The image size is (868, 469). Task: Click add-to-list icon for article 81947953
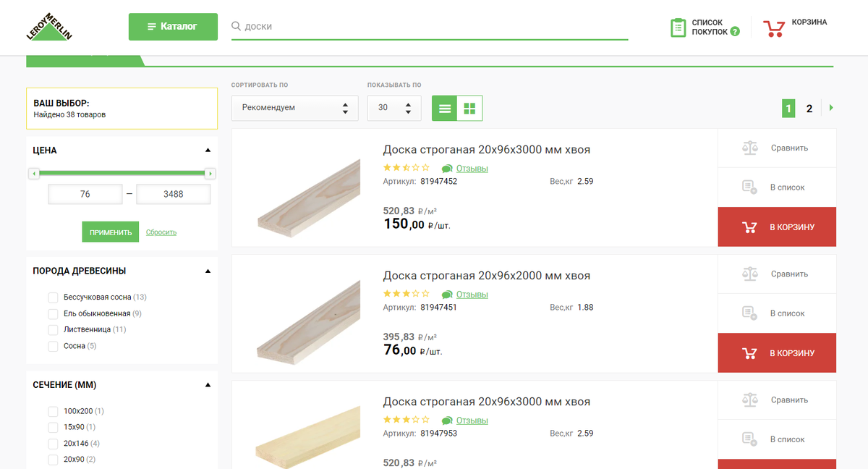tap(750, 439)
